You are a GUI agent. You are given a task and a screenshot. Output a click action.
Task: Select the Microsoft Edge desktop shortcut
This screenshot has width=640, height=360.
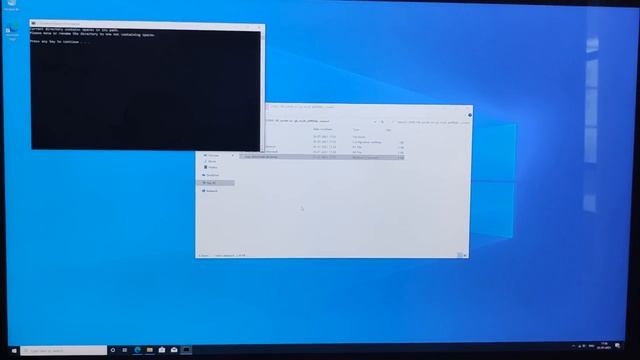click(12, 31)
